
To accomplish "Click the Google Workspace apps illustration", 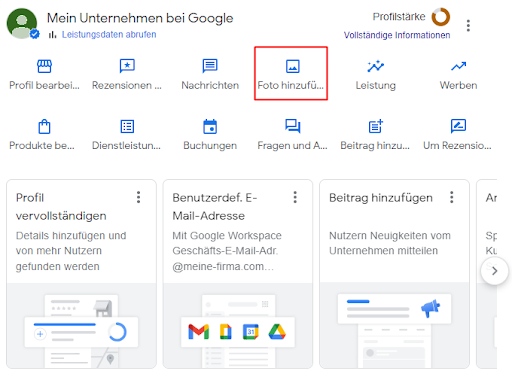I will pos(238,326).
